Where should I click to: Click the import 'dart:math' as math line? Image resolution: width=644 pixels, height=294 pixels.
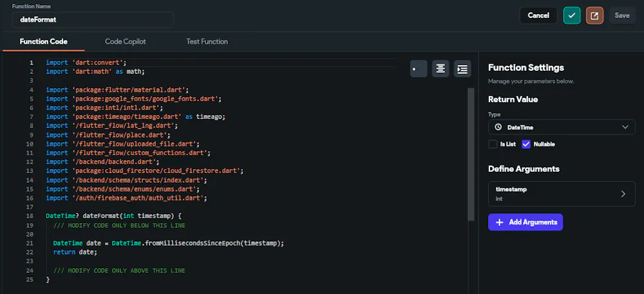coord(95,72)
